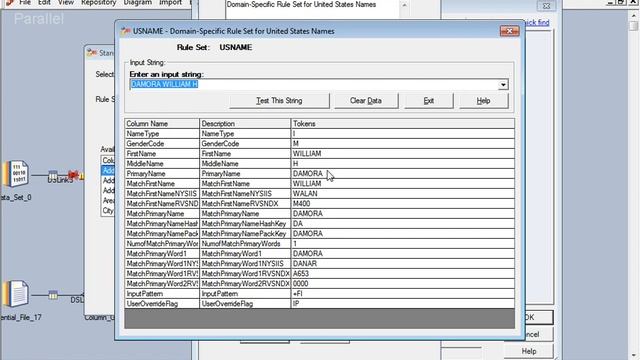640x360 pixels.
Task: Click the OK button behind the dialog
Action: [x=539, y=317]
